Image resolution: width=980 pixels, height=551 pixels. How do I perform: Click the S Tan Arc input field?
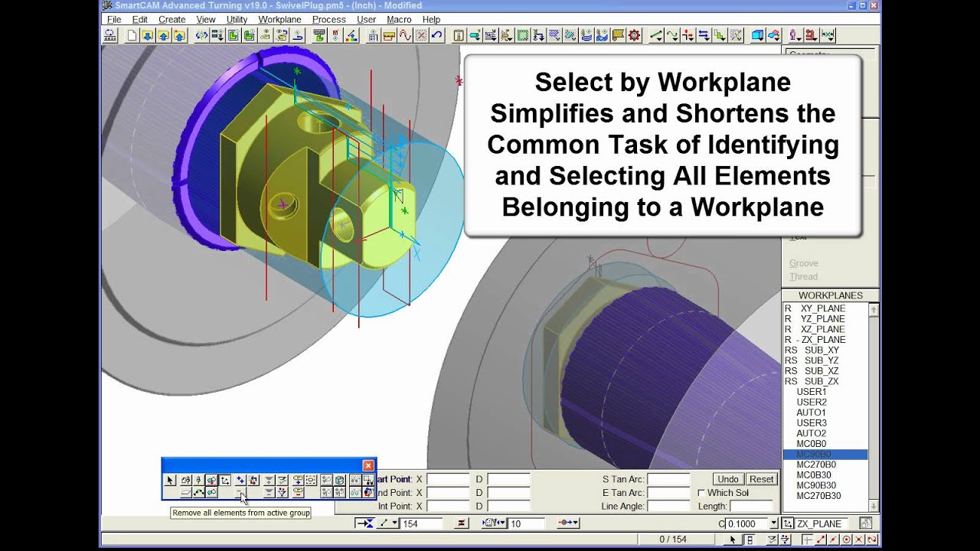pos(668,480)
